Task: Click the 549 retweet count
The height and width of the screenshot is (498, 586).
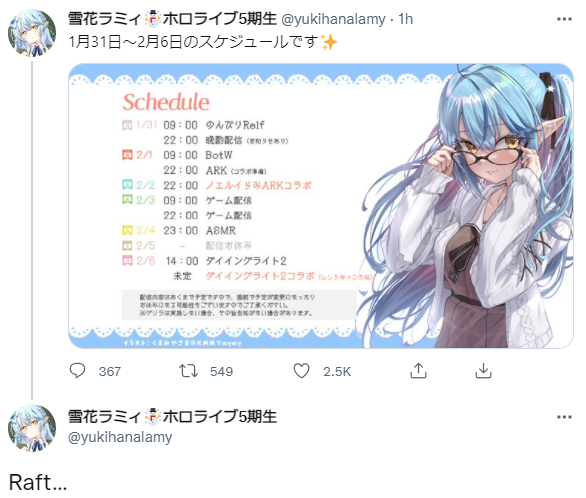Action: (x=221, y=371)
